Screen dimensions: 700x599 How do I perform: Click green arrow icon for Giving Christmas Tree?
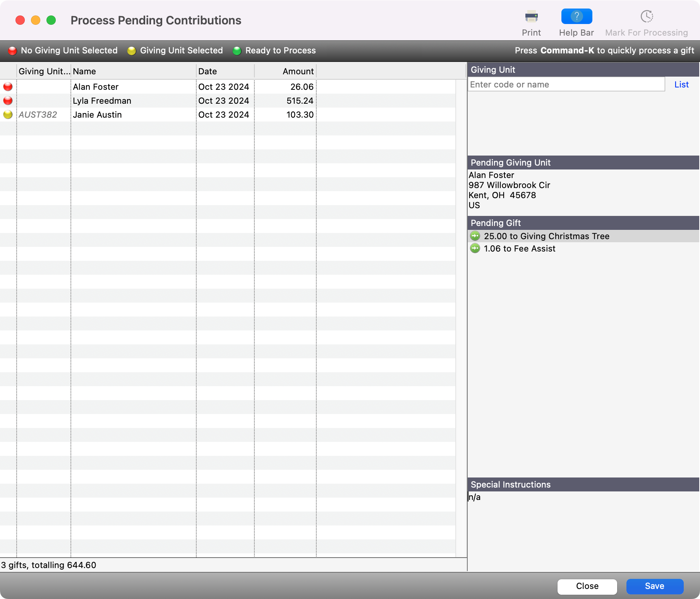tap(475, 236)
